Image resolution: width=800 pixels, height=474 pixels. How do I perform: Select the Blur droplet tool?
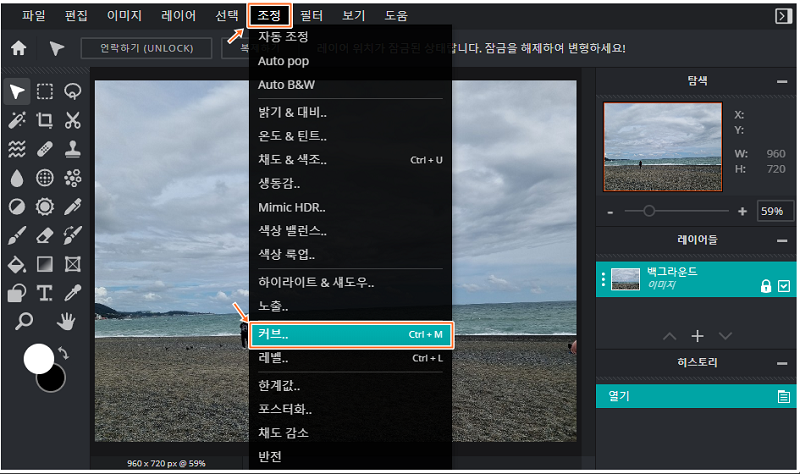17,178
